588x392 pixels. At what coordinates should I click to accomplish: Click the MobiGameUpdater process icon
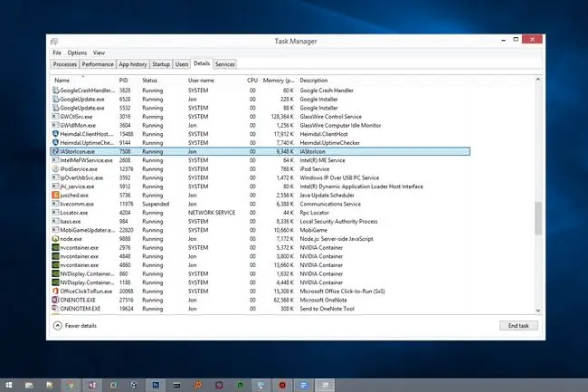click(x=55, y=230)
